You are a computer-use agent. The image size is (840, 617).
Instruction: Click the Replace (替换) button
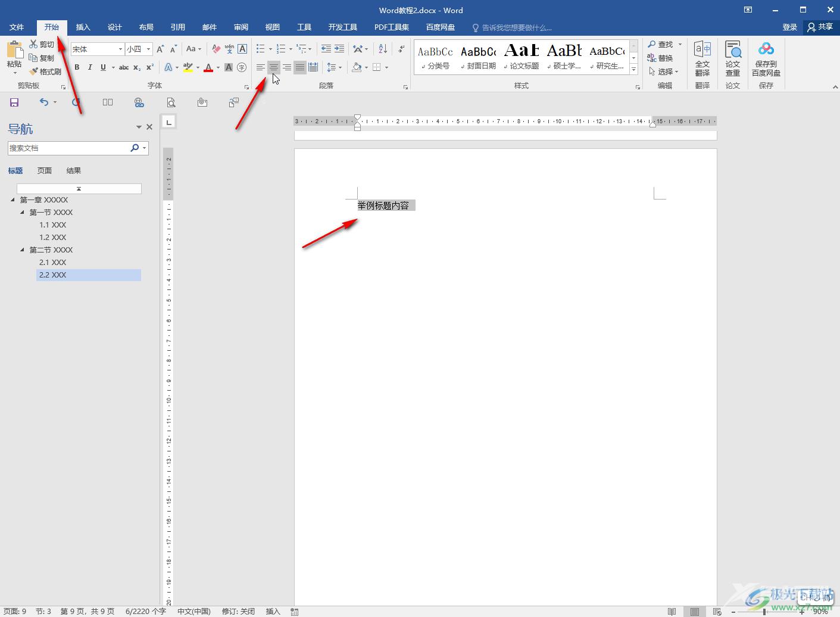pyautogui.click(x=660, y=58)
